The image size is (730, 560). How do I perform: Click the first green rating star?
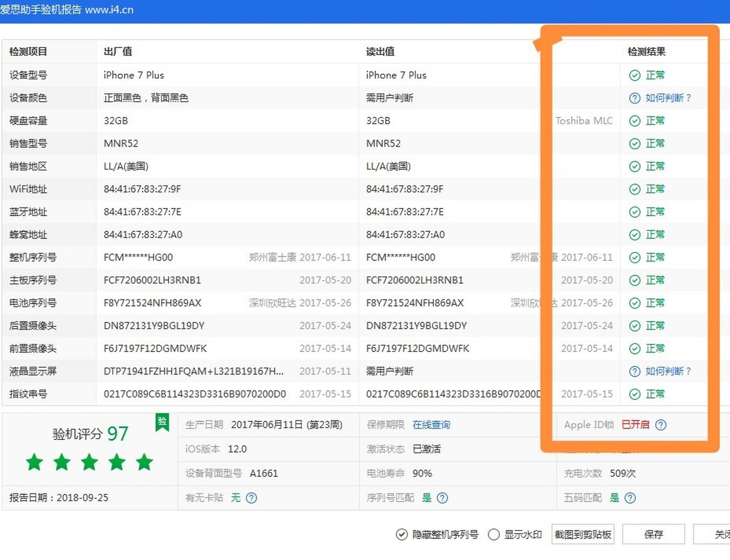(35, 462)
